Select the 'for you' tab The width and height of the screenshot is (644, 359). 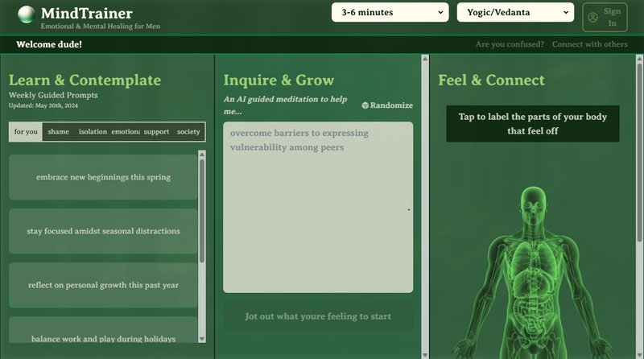pyautogui.click(x=26, y=132)
